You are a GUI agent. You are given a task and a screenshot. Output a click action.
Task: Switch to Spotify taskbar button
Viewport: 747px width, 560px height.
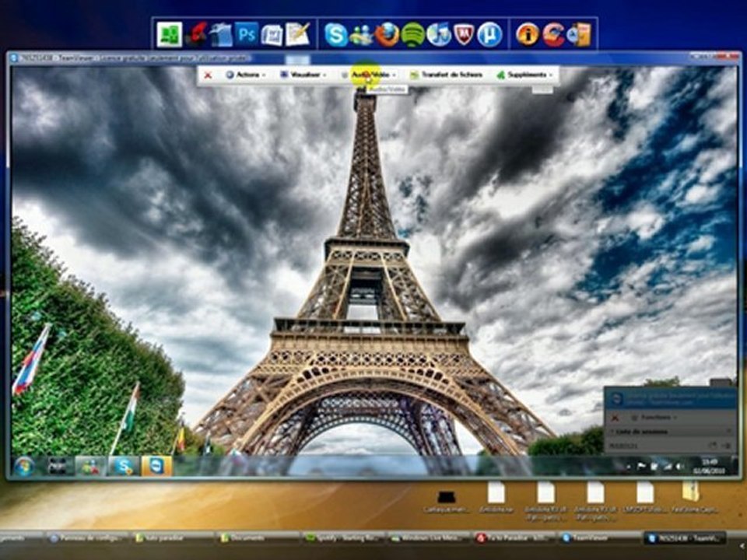[x=343, y=538]
